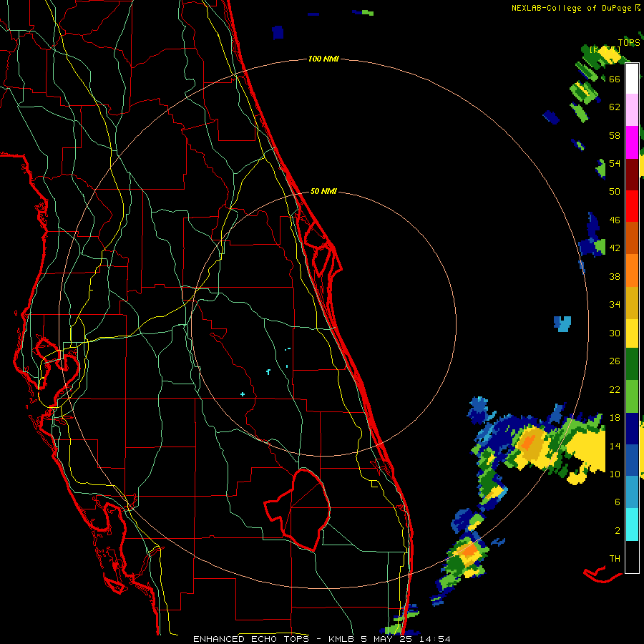Select the bright yellow legend swatch

(632, 333)
